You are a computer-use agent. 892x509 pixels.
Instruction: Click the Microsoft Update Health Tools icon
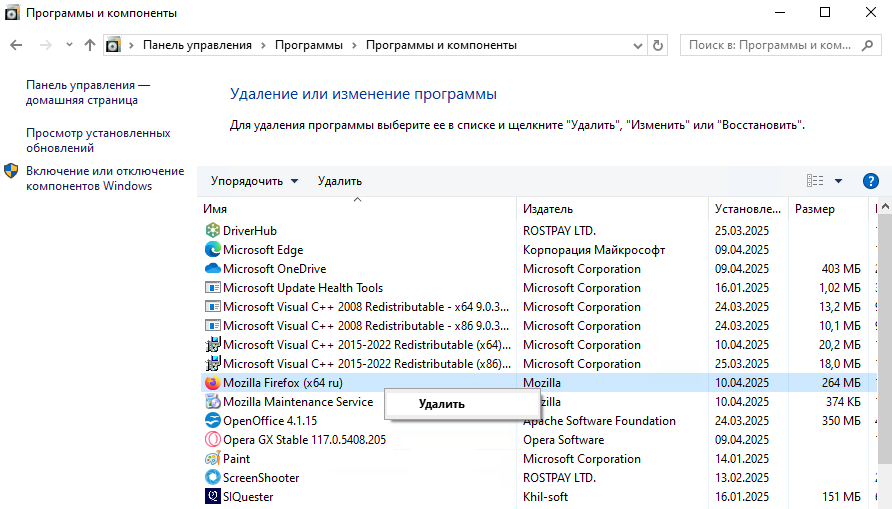[212, 287]
